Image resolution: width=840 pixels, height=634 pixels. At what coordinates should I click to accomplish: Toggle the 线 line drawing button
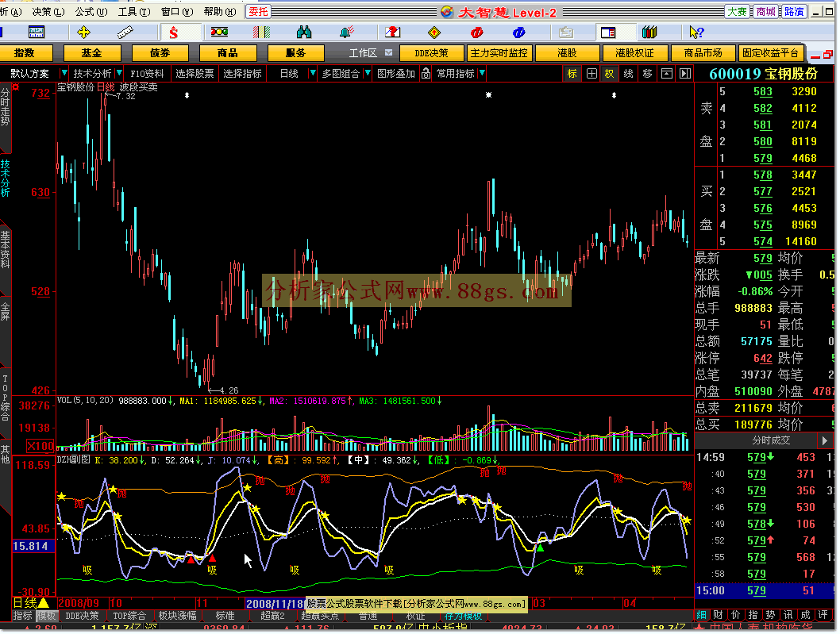pos(628,73)
